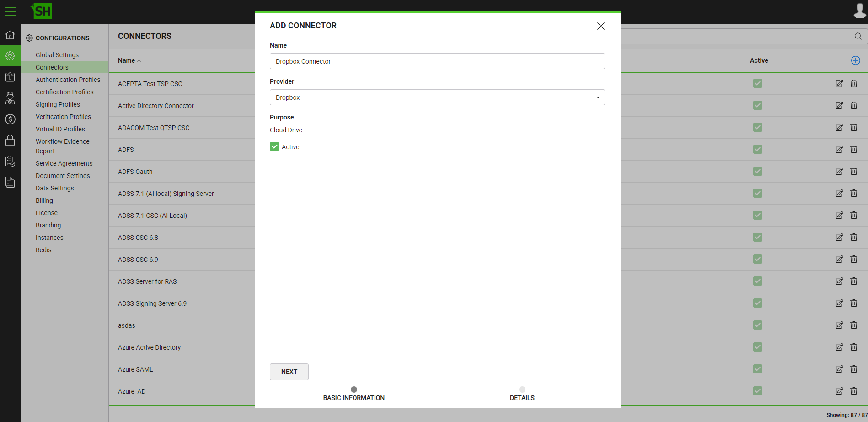Toggle Active for Active Directory Connector

point(758,105)
